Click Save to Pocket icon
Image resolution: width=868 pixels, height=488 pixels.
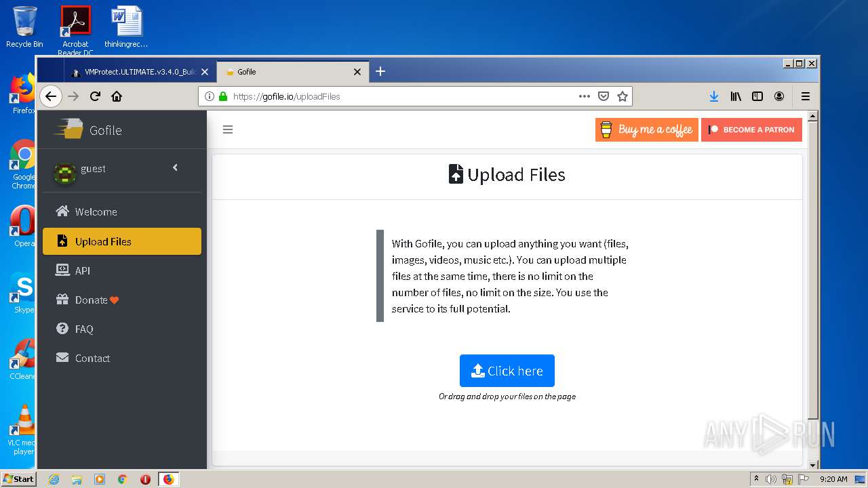604,96
